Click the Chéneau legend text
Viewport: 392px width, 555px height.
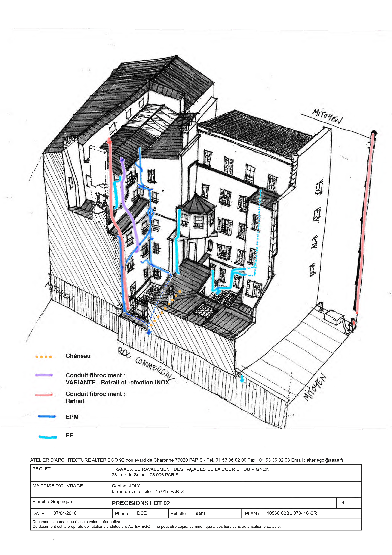[78, 356]
